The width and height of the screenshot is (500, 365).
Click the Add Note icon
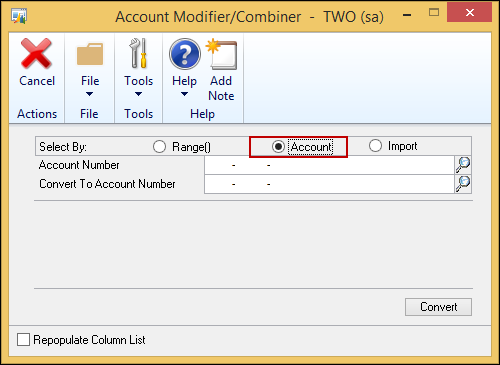pyautogui.click(x=221, y=54)
